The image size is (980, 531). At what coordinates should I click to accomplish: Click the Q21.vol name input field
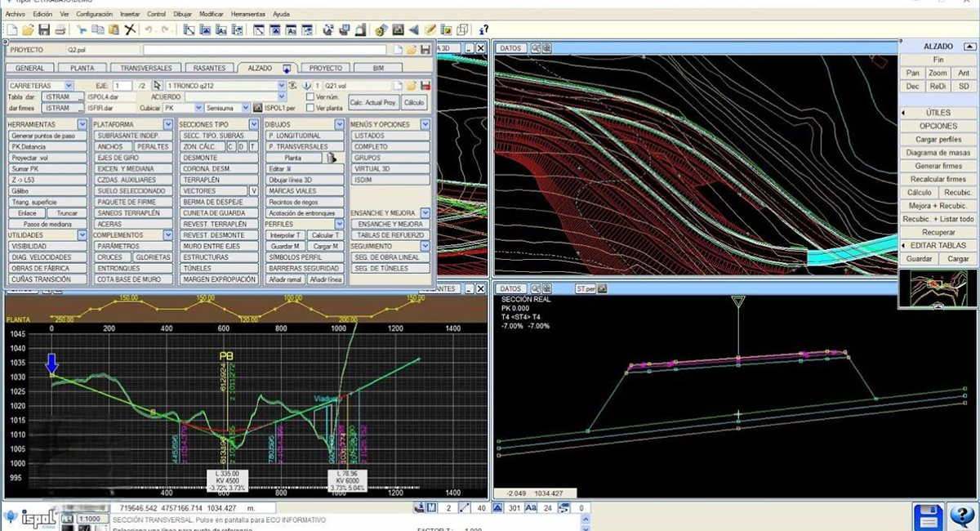tap(355, 85)
